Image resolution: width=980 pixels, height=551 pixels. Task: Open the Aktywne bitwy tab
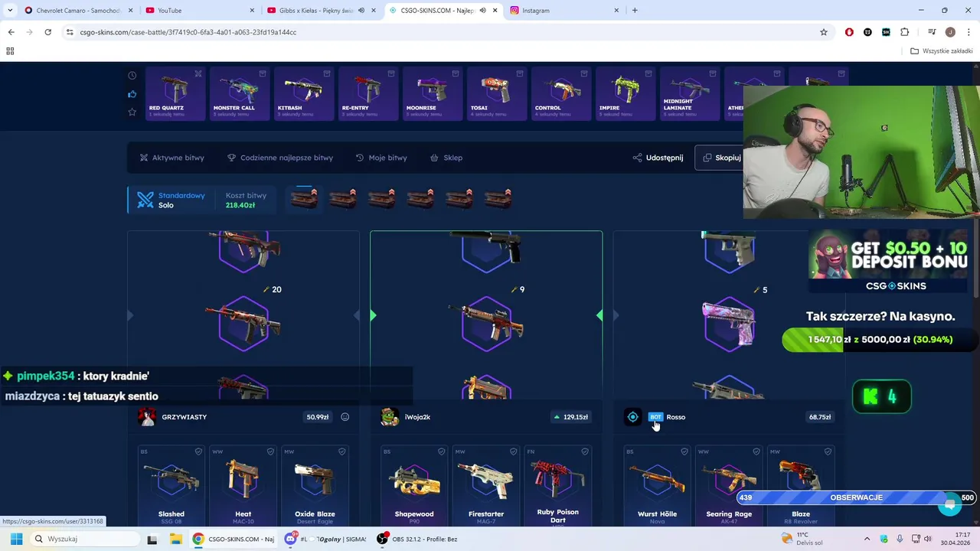(171, 158)
